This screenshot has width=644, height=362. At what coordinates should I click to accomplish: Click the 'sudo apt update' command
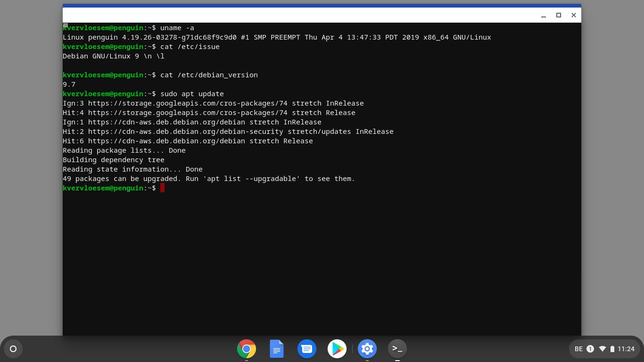coord(192,94)
